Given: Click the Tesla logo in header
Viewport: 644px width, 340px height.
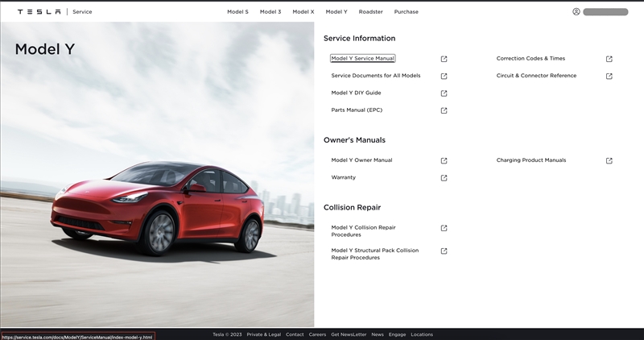Looking at the screenshot, I should (39, 12).
